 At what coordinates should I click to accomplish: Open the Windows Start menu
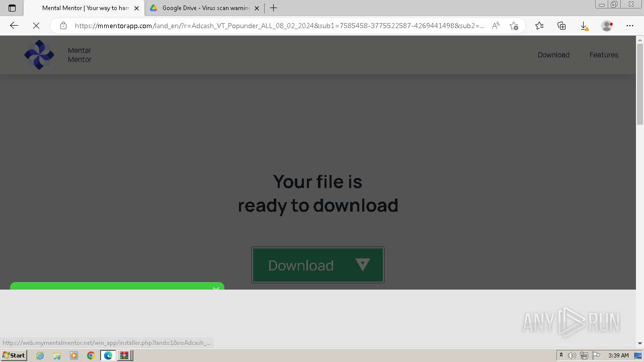[x=14, y=355]
